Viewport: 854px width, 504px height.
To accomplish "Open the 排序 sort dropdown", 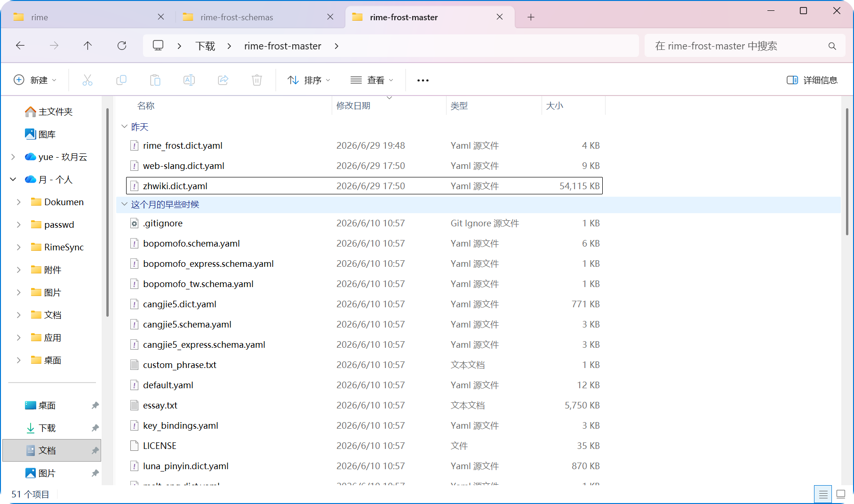I will 309,80.
